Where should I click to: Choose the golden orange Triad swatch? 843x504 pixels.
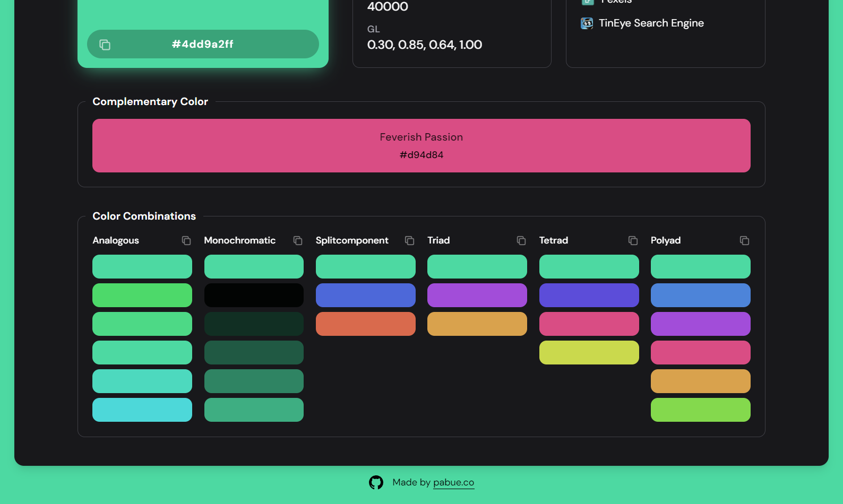click(477, 324)
